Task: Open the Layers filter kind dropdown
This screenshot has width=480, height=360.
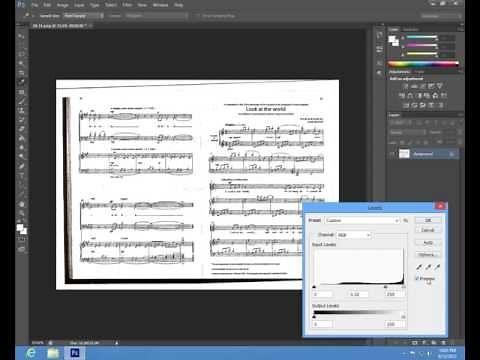Action: (x=400, y=123)
